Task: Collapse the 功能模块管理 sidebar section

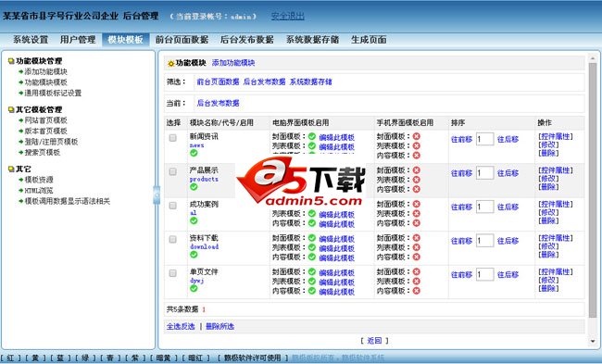Action: click(x=39, y=61)
